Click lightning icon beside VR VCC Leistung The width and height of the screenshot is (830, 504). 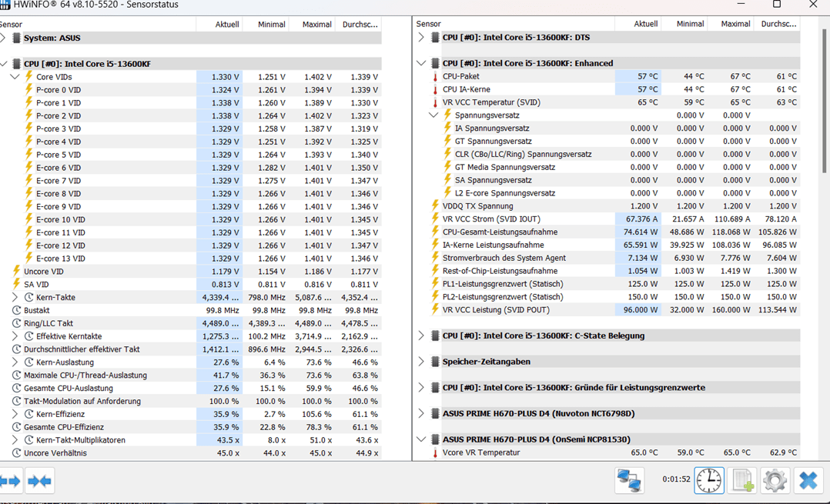coord(435,309)
